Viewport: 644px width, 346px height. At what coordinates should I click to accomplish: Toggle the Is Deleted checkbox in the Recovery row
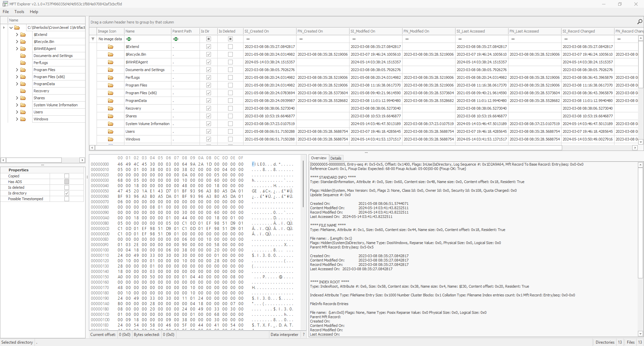(230, 108)
